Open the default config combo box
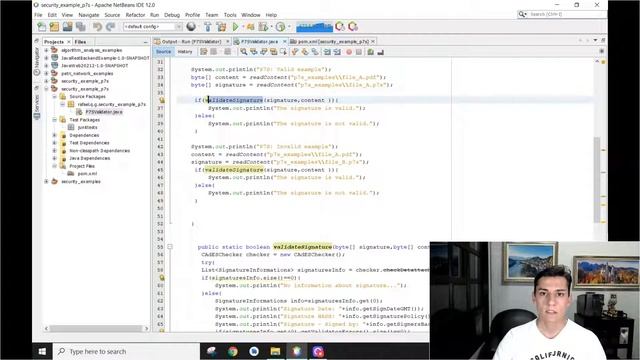The height and width of the screenshot is (360, 640). (153, 27)
